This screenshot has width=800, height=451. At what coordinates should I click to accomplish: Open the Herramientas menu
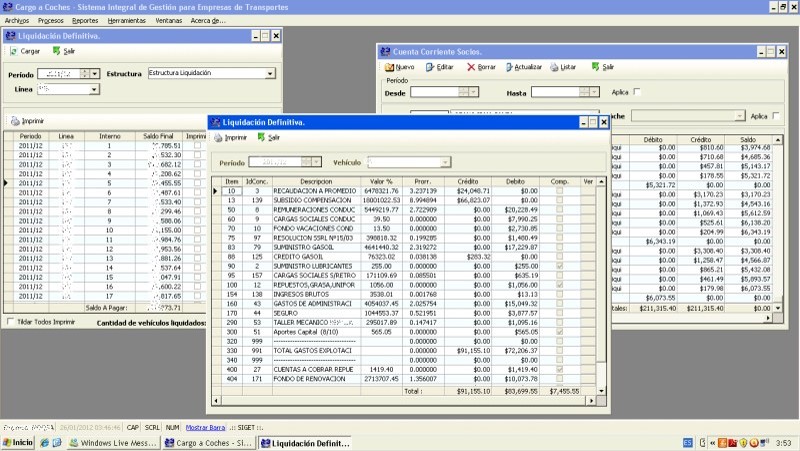pyautogui.click(x=125, y=20)
